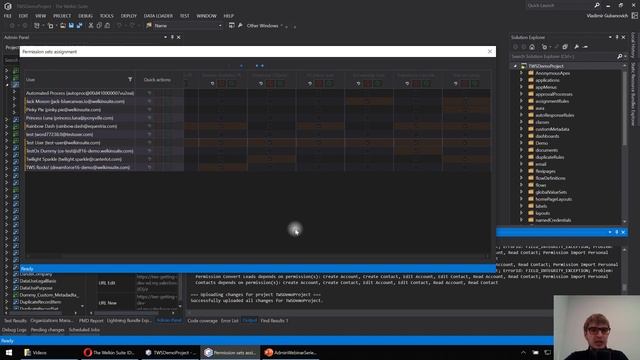Viewport: 640px width, 360px height.
Task: Collapse the TWSDemoProject root node
Action: pyautogui.click(x=515, y=66)
